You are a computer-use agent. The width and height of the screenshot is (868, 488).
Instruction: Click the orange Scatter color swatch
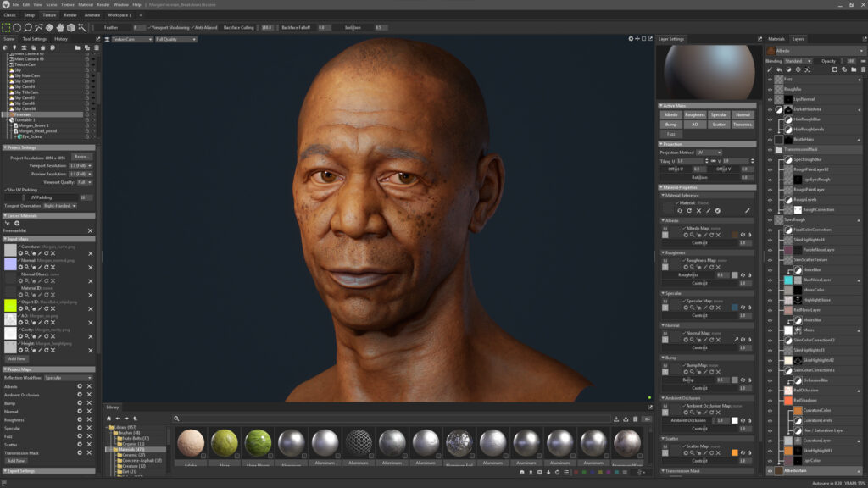click(x=734, y=452)
